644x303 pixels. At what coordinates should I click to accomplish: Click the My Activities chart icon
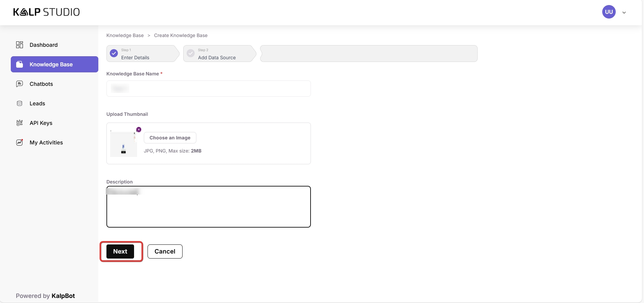click(20, 142)
